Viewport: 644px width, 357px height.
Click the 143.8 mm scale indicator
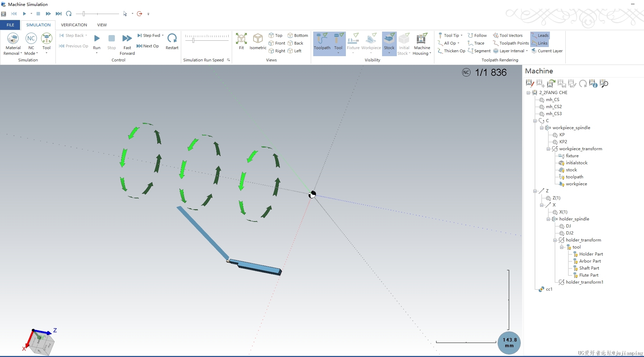pyautogui.click(x=509, y=343)
